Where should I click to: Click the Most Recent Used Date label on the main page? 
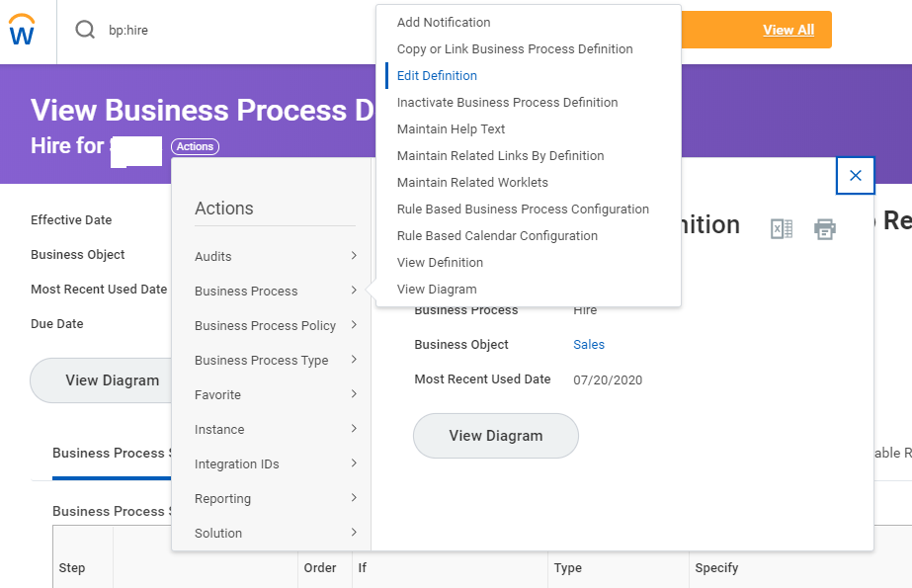coord(98,289)
